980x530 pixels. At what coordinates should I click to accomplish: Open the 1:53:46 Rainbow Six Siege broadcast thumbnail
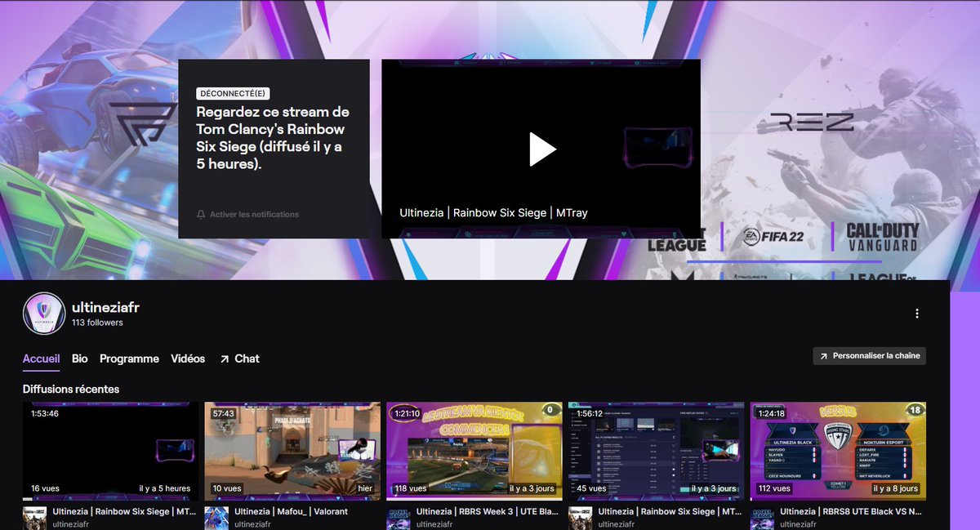coord(110,450)
